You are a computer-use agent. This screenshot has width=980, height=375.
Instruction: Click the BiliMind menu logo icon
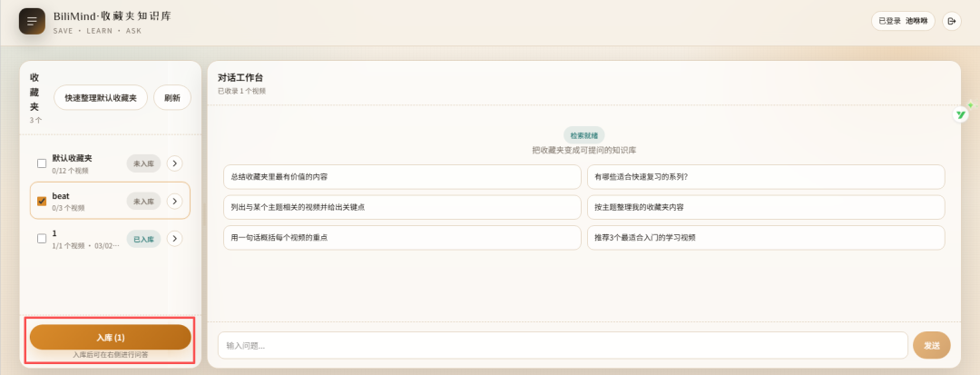32,21
